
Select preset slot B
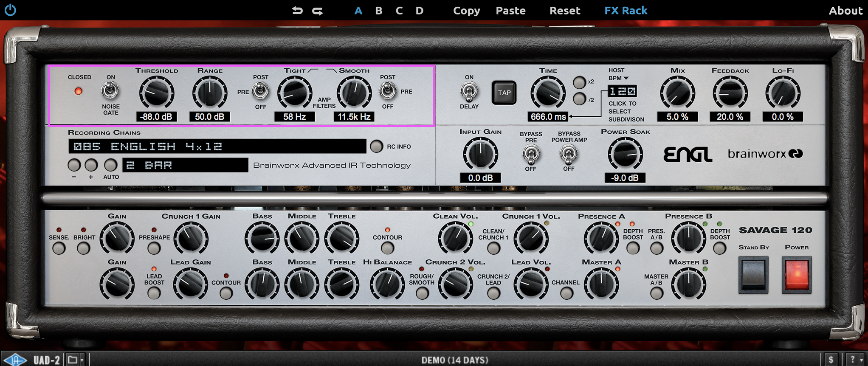379,11
